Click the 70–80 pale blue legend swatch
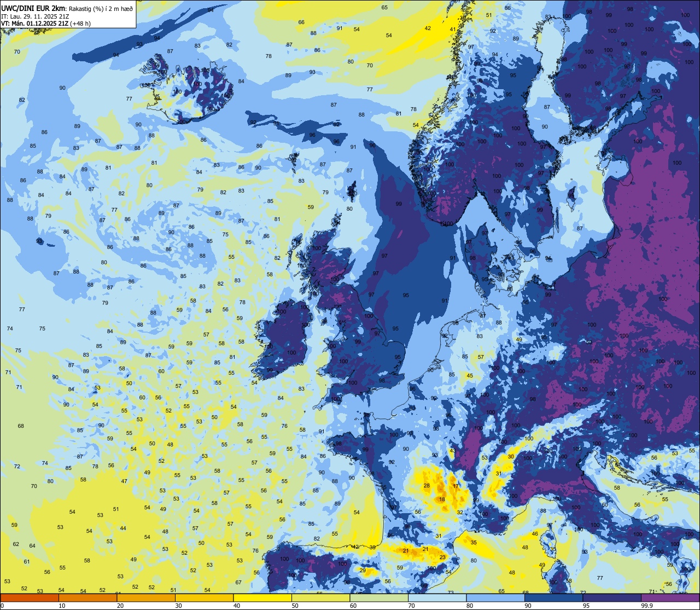 [437, 597]
